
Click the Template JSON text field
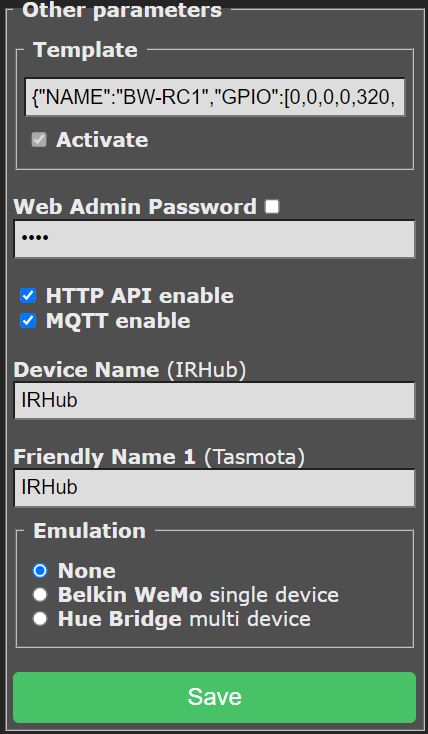pyautogui.click(x=215, y=97)
